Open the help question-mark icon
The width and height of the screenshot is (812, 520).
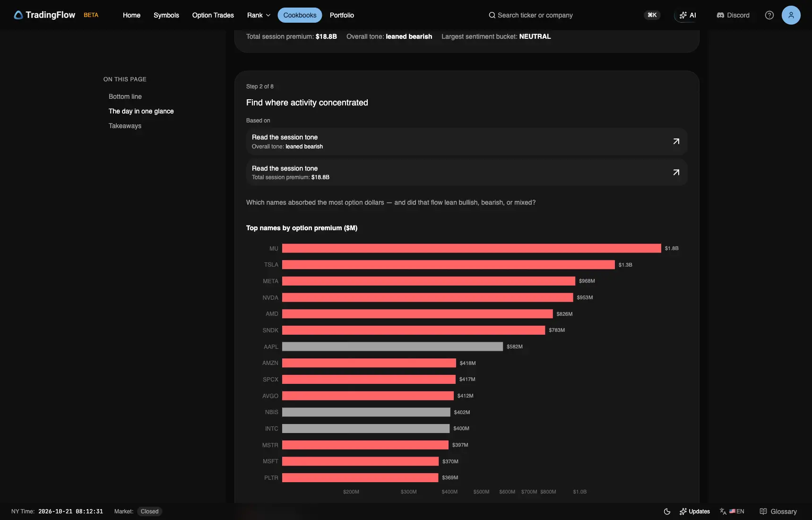tap(769, 15)
